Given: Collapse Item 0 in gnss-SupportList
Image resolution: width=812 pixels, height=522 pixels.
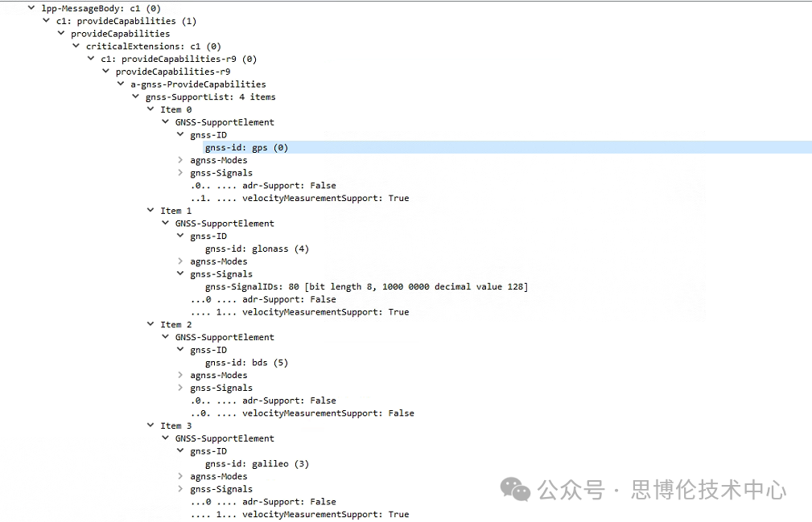Looking at the screenshot, I should click(150, 110).
